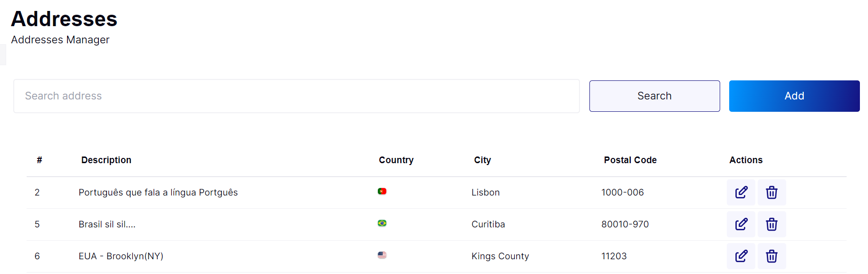Viewport: 868px width, 274px height.
Task: Focus the Search address input field
Action: point(297,96)
